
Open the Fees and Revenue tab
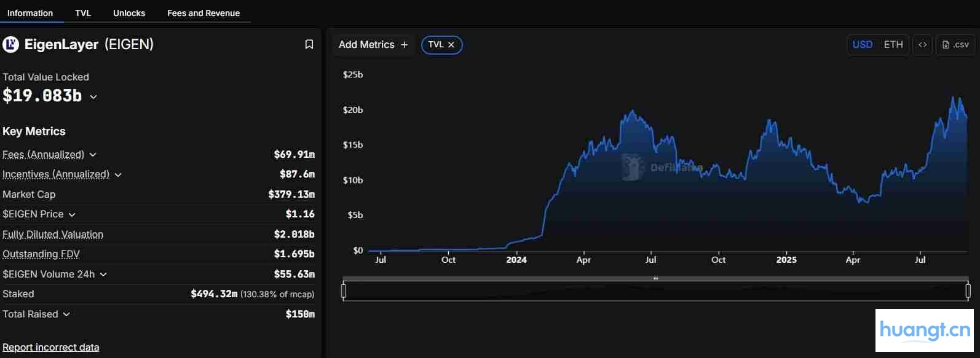point(204,13)
